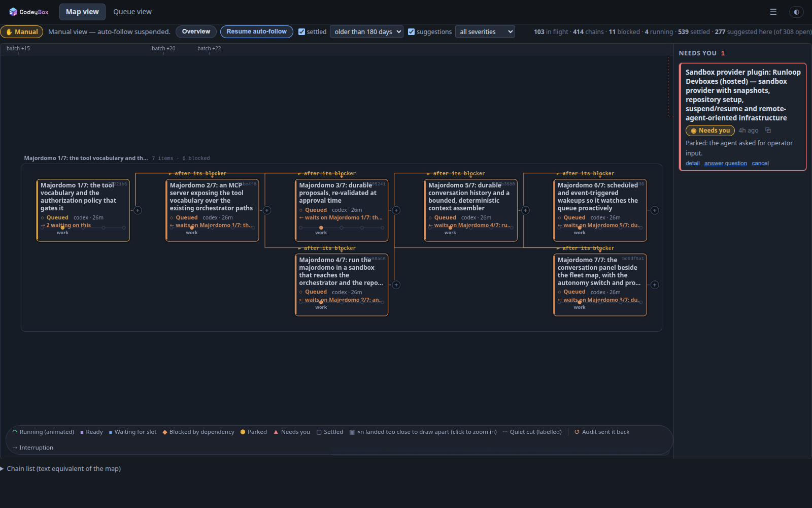This screenshot has width=812, height=508.
Task: Click the batch +20 timeline marker
Action: point(163,49)
